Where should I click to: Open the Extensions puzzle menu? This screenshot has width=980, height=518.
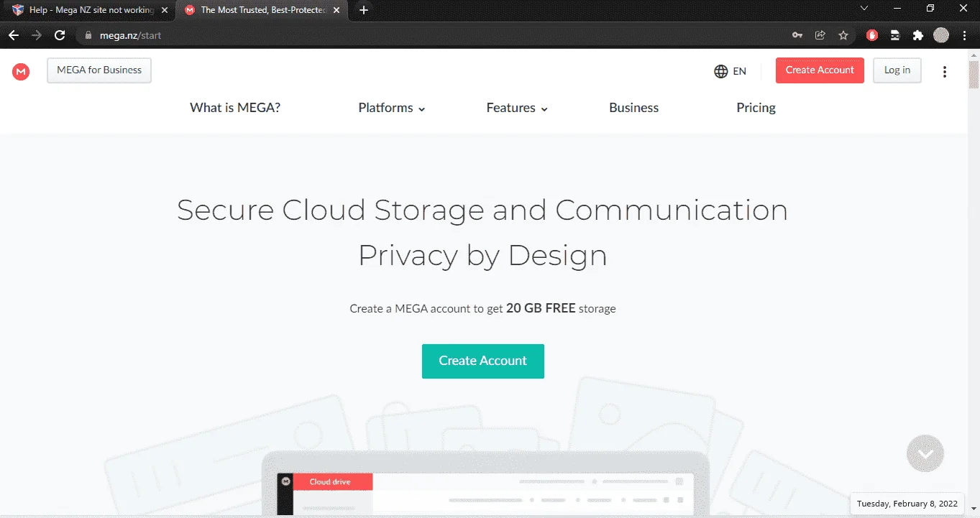tap(918, 35)
